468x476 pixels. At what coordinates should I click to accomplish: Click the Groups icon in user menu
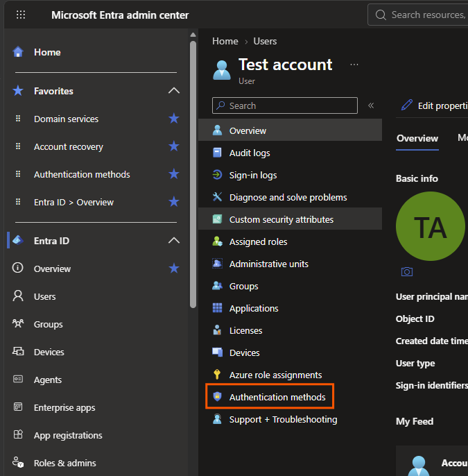pos(217,285)
